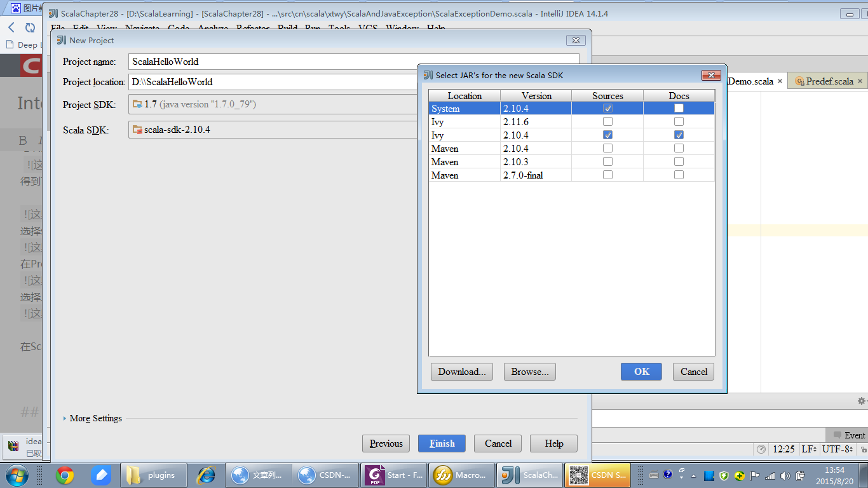Viewport: 868px width, 488px height.
Task: Click the Browse... button
Action: click(530, 372)
